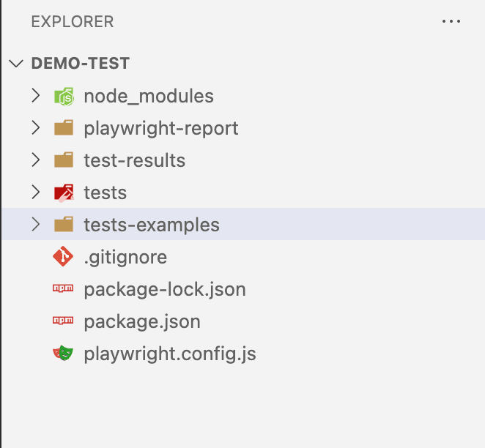
Task: Expand the test-results folder chevron
Action: pyautogui.click(x=36, y=160)
